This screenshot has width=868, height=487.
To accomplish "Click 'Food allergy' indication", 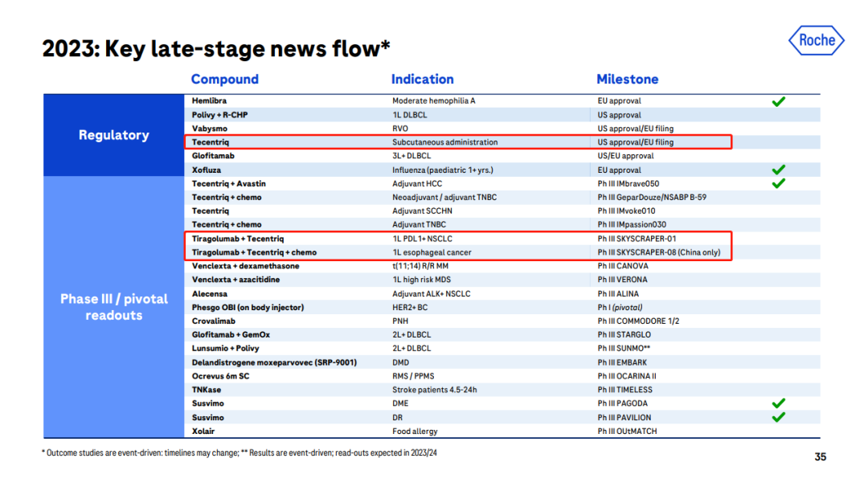I will coord(415,431).
